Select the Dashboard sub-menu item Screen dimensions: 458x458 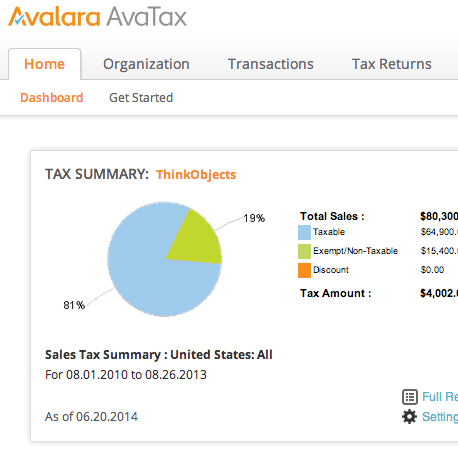tap(52, 98)
